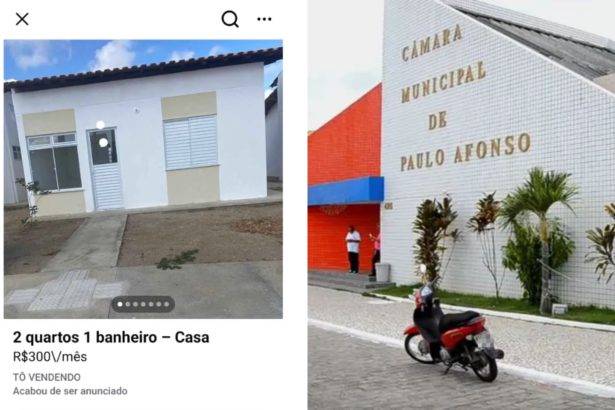Jump to the third photo carousel dot

coord(136,304)
